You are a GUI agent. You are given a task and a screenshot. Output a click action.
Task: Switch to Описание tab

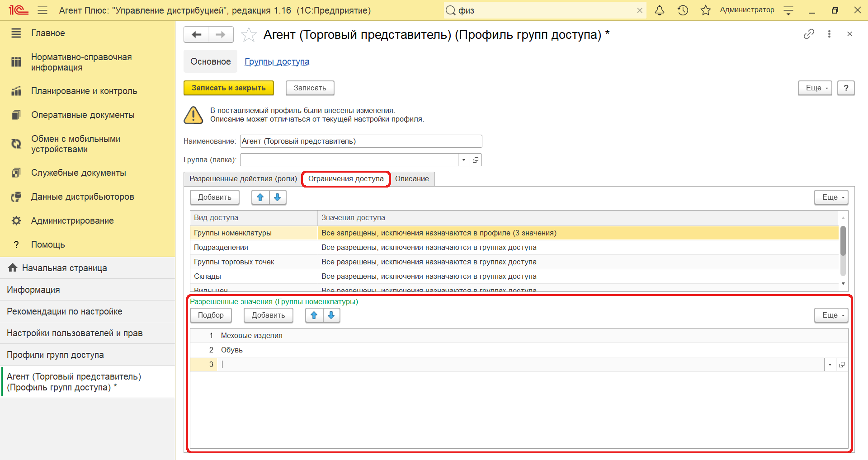pos(412,178)
